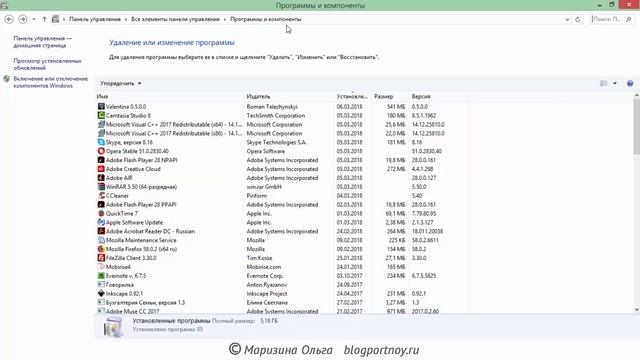Click the scrollbar down arrow

pyautogui.click(x=636, y=310)
